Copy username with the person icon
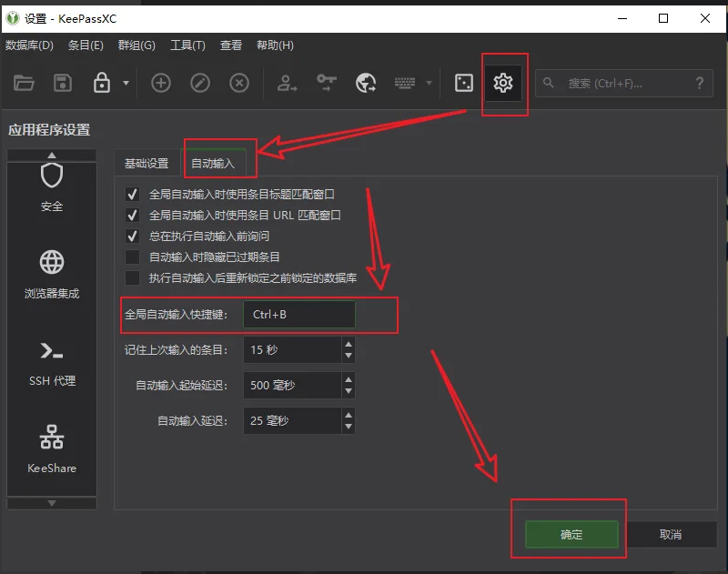This screenshot has width=728, height=574. (287, 84)
